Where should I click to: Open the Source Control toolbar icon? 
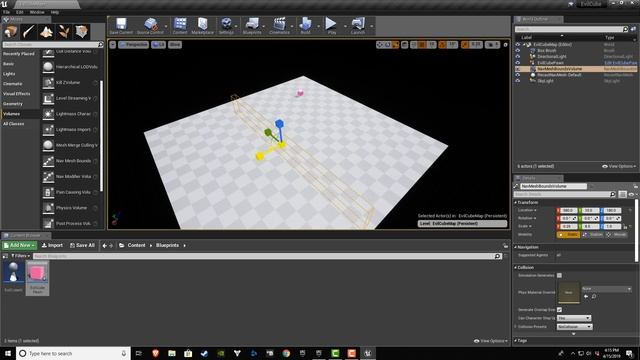150,26
